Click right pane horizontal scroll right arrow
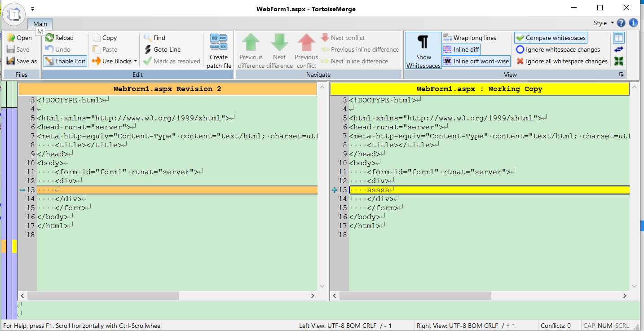Viewport: 644px width, 331px height. coord(625,296)
